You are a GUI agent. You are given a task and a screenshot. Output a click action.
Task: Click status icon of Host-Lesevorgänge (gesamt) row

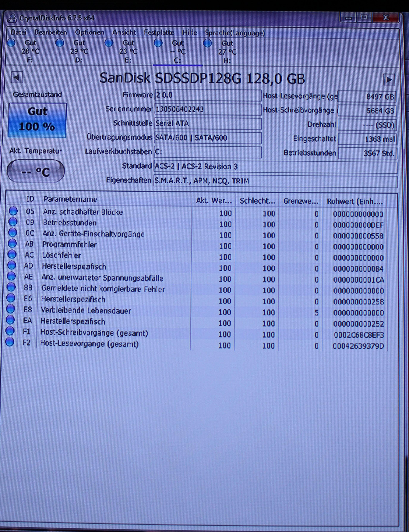coord(10,342)
